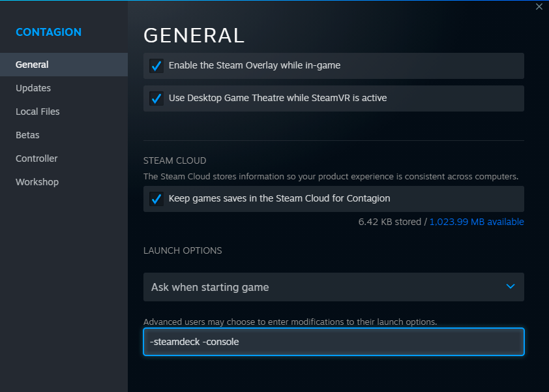Close the Contagion properties window
The width and height of the screenshot is (549, 392).
click(539, 7)
